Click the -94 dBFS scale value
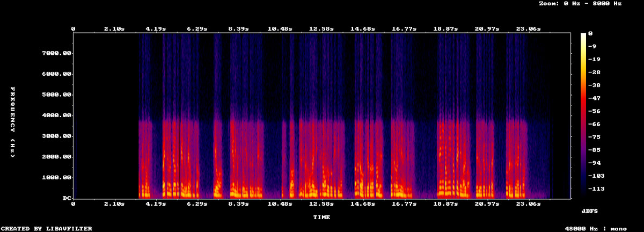644x232 pixels. (x=594, y=163)
